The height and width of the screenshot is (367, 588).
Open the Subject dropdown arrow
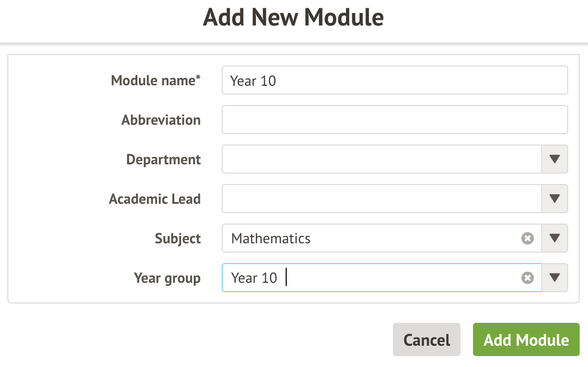(555, 238)
